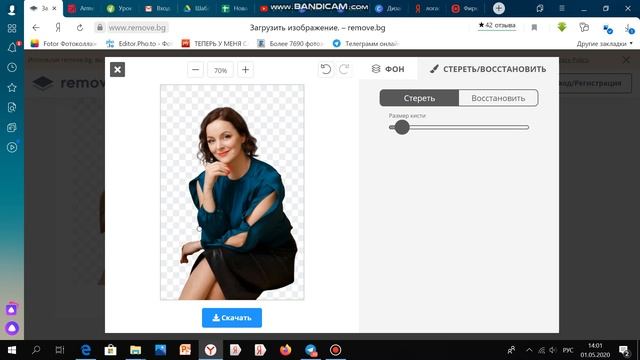
Task: Open a new browser tab with plus
Action: 498,8
